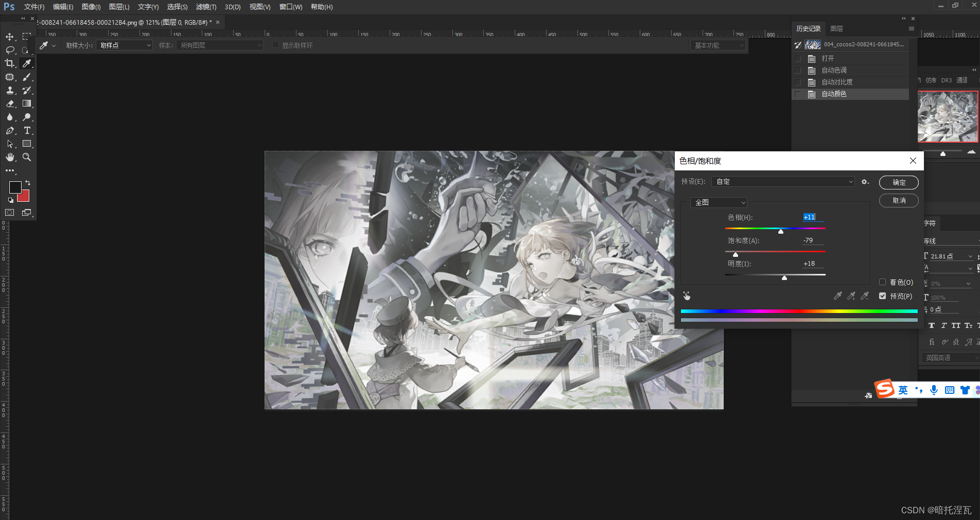This screenshot has width=980, height=520.
Task: Select the Move tool
Action: 10,37
